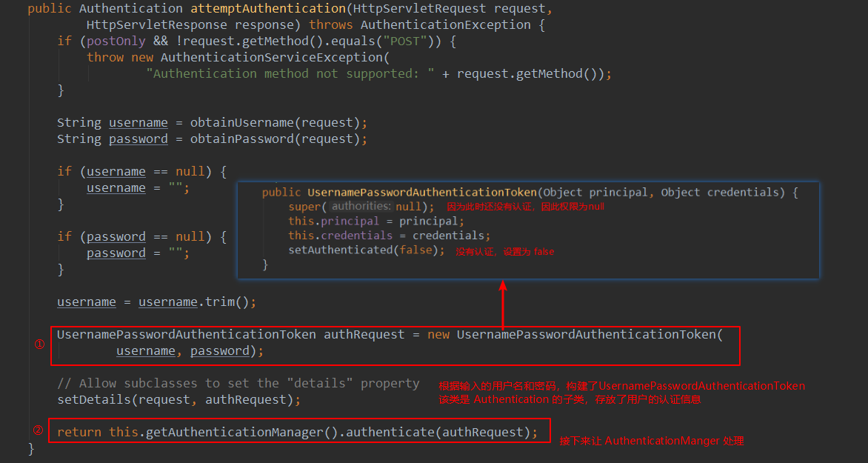This screenshot has height=463, width=868.
Task: Select the red box around the authRequest declaration
Action: pyautogui.click(x=395, y=344)
